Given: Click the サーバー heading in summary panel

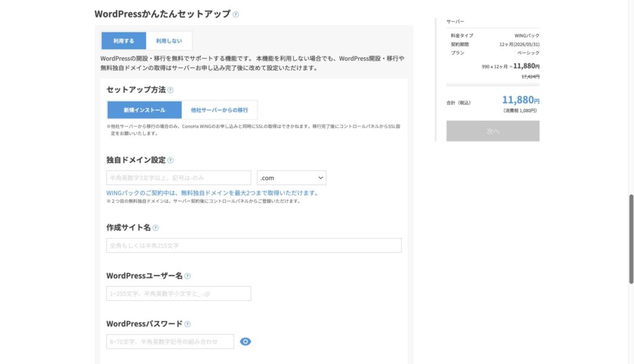Looking at the screenshot, I should coord(455,22).
